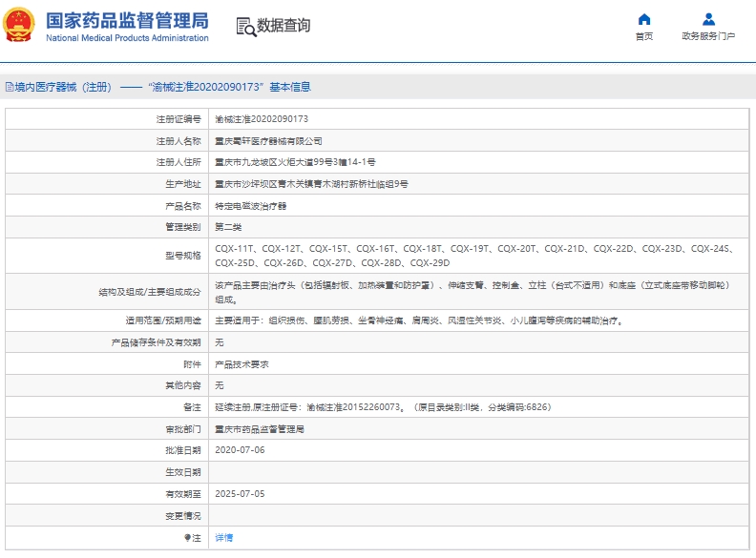756x558 pixels.
Task: Select the 渝械注准20202090173 registration number value
Action: click(x=262, y=119)
